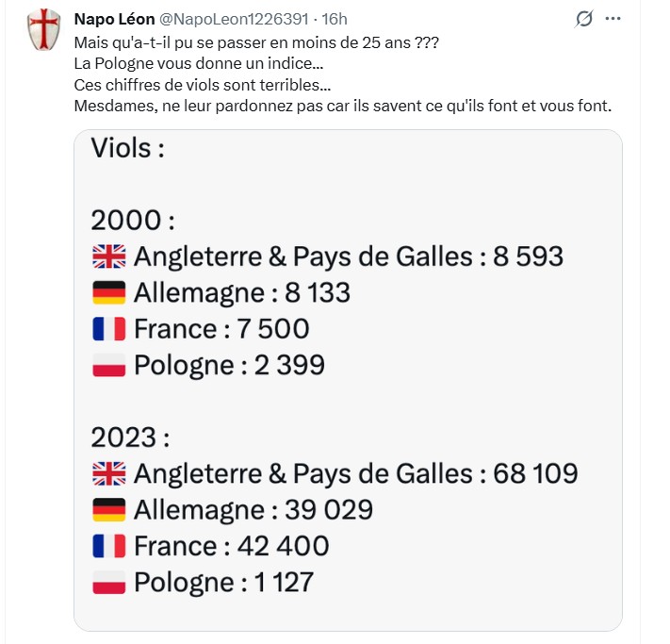Click the German flag beside 39 029

tap(109, 510)
